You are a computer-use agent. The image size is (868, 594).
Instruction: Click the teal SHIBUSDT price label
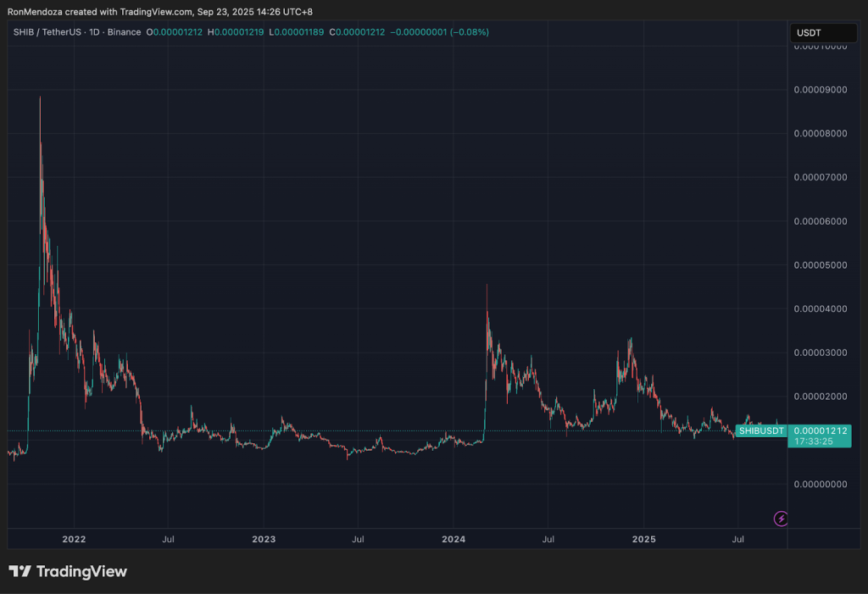(760, 430)
